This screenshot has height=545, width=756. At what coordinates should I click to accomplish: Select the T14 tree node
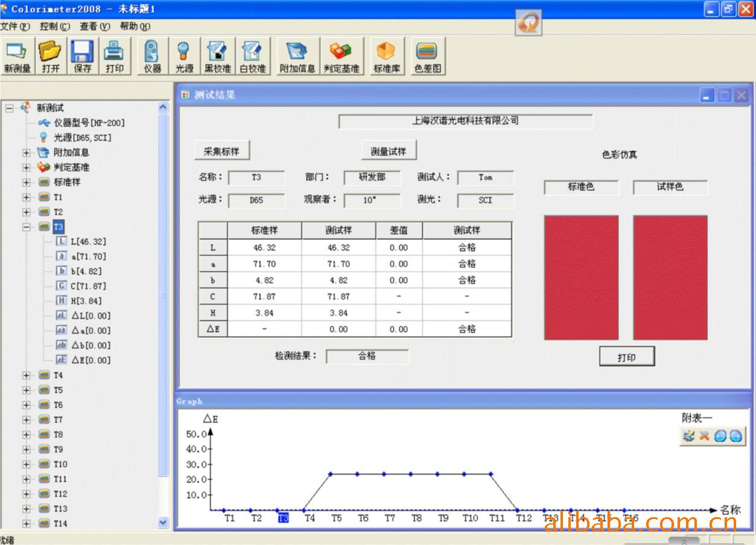[60, 523]
